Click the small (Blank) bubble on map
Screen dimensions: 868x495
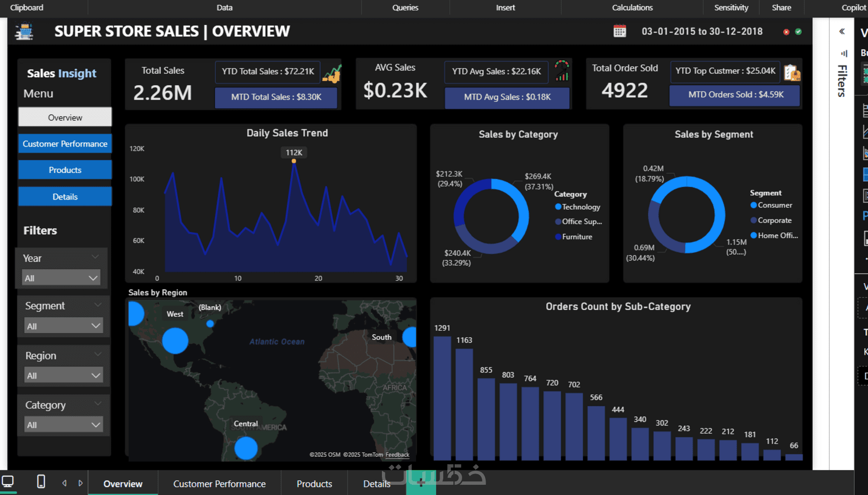210,324
